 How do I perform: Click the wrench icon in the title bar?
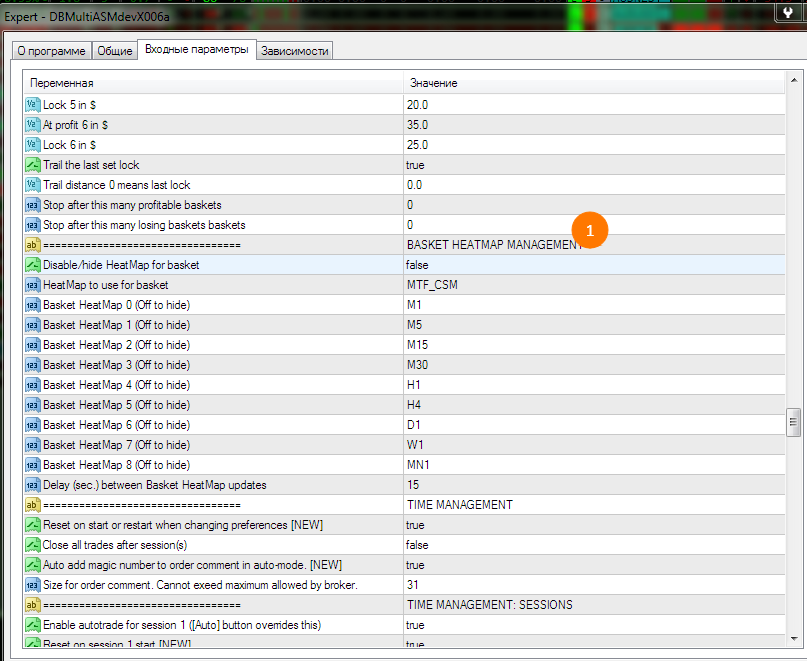point(788,12)
